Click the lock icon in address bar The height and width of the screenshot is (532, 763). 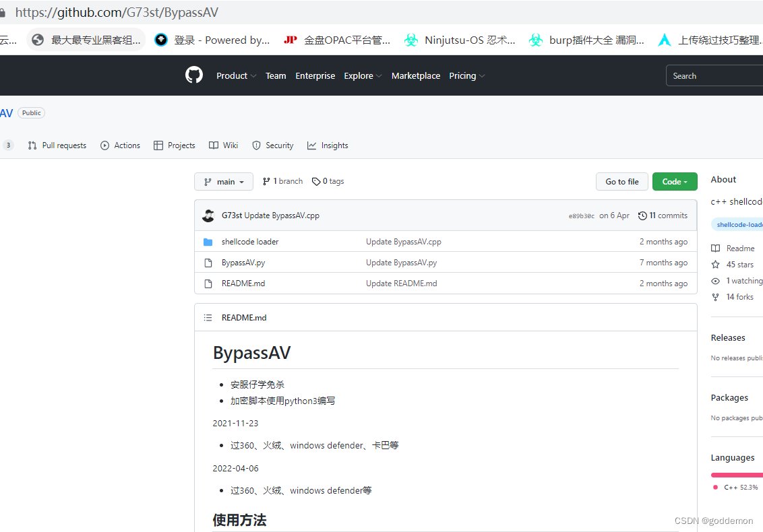[3, 13]
